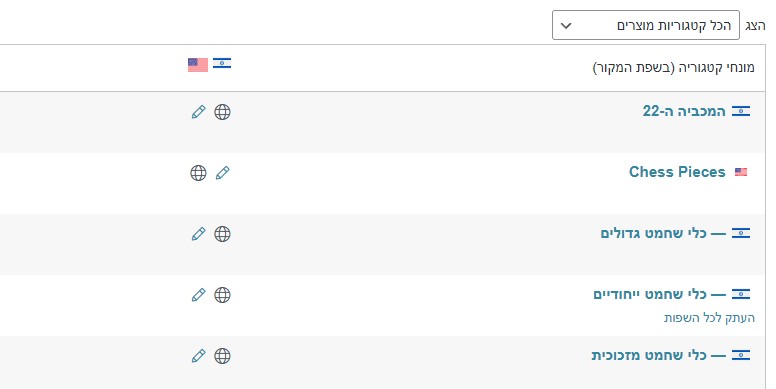Open the Chess Pieces category link

677,172
